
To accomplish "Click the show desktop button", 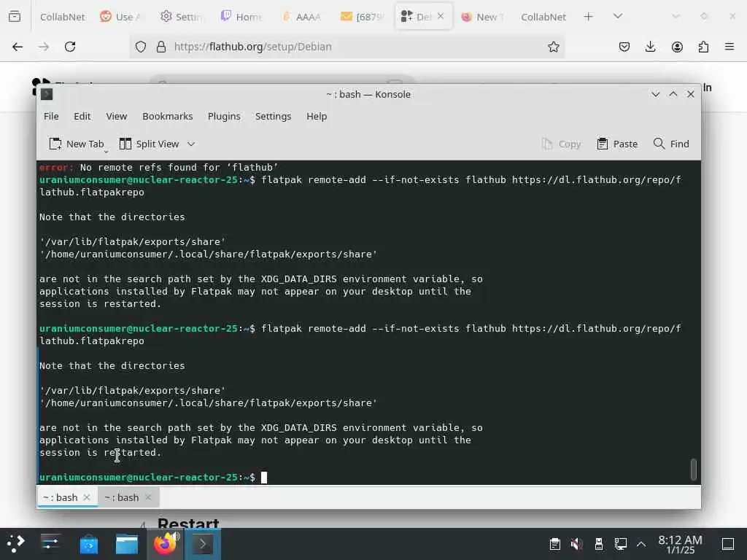I will pos(728,544).
